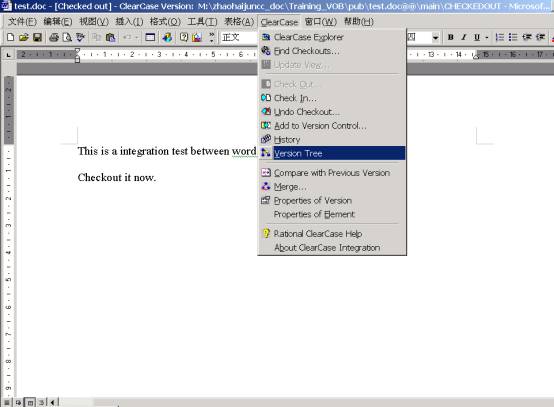
Task: Click the Print icon in the toolbar
Action: click(x=54, y=37)
